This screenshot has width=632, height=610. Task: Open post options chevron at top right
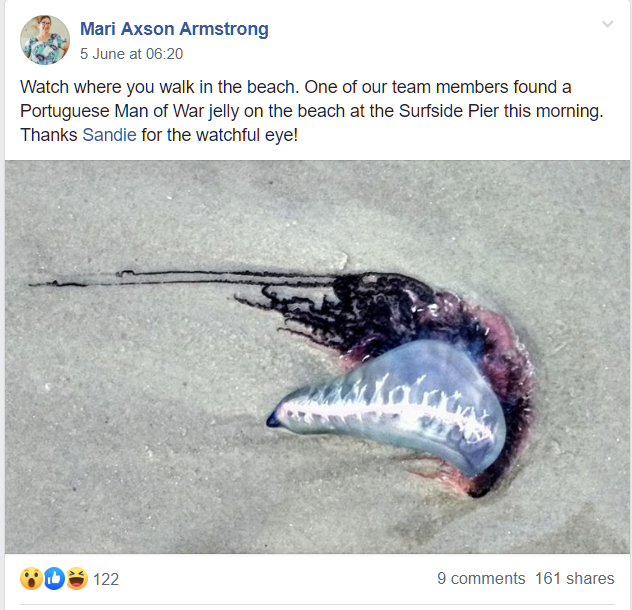tap(607, 24)
